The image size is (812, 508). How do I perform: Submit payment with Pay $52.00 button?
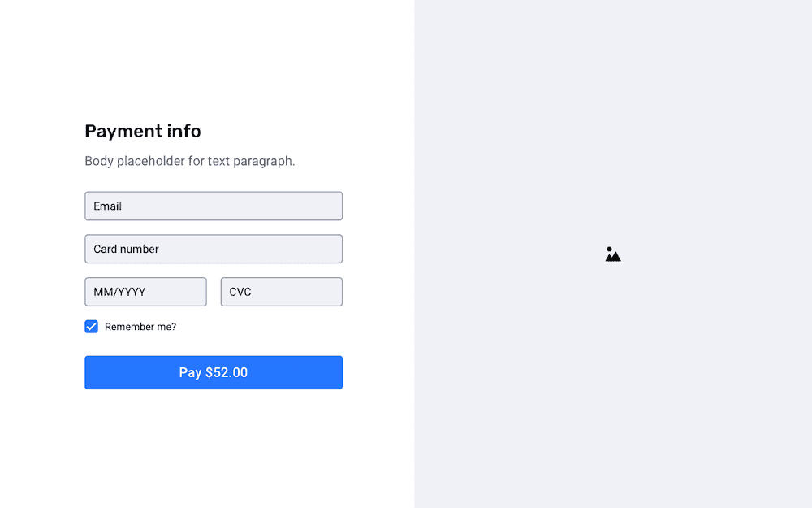coord(214,372)
